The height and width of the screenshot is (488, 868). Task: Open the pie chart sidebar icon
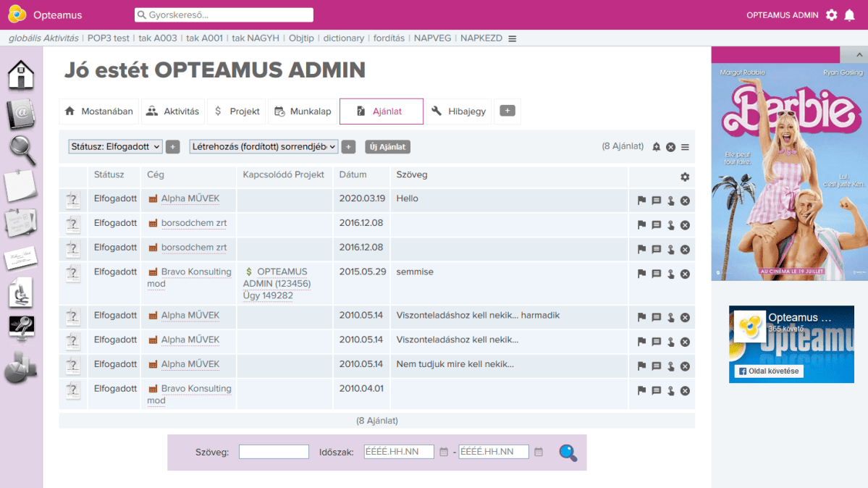point(21,368)
